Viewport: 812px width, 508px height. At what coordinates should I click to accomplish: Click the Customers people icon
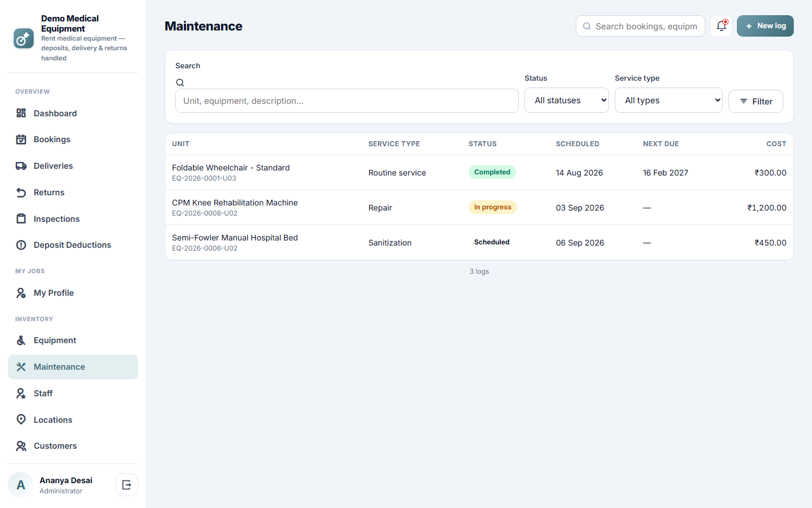pyautogui.click(x=21, y=446)
